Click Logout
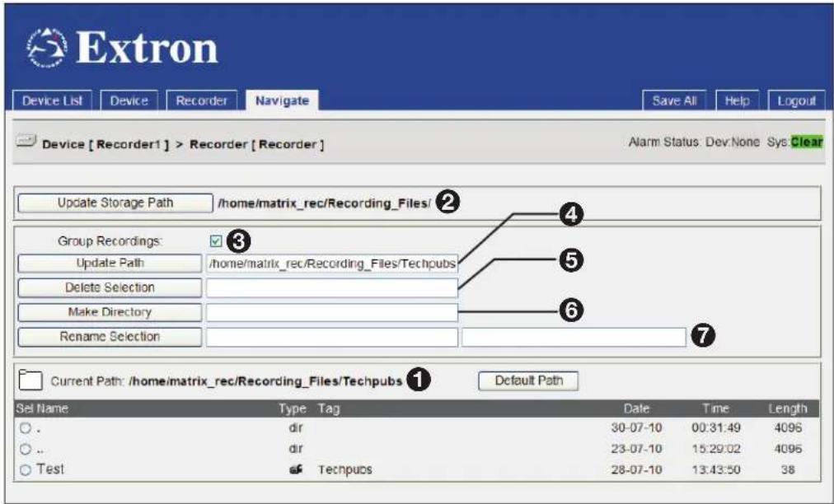This screenshot has width=834, height=504. point(796,100)
